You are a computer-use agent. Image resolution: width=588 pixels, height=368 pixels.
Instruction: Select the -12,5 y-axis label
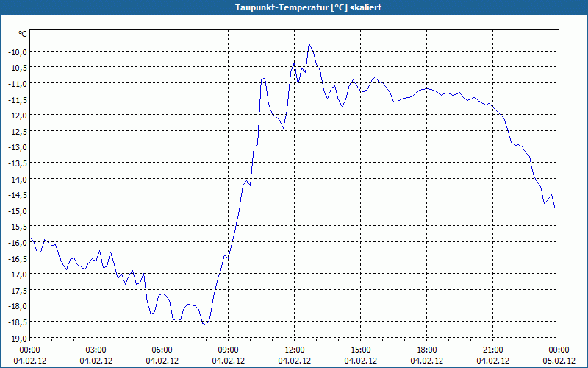point(17,131)
